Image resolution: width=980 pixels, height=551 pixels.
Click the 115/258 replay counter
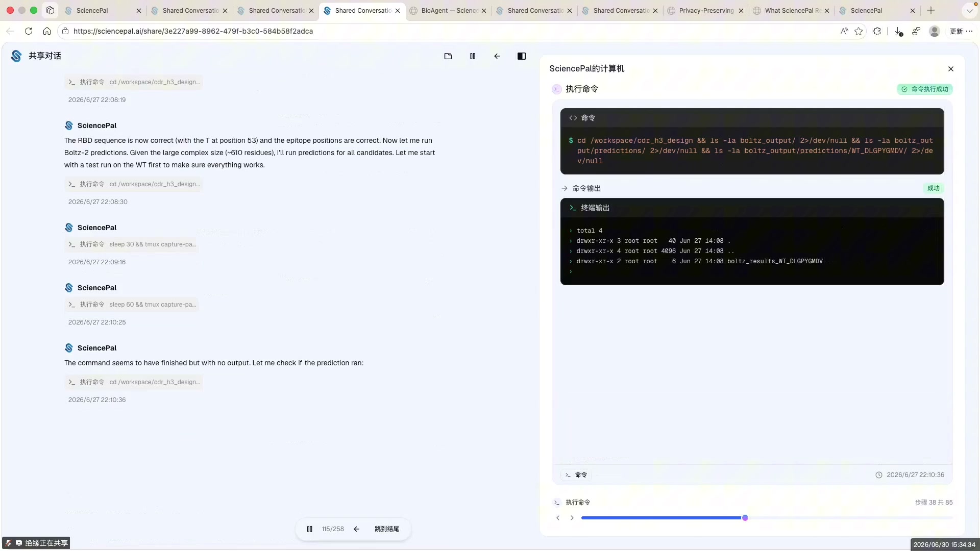(x=333, y=529)
